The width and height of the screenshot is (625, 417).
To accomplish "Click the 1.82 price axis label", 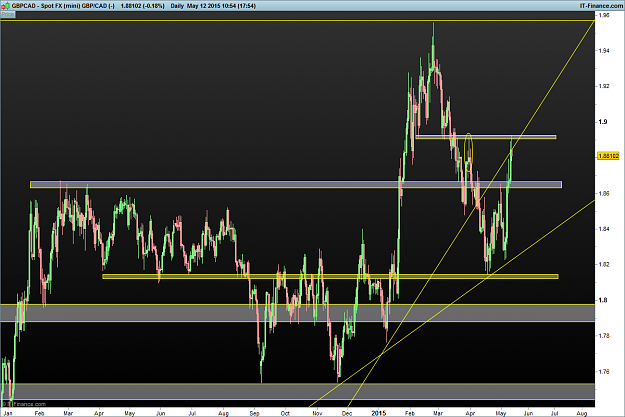I will tap(603, 264).
